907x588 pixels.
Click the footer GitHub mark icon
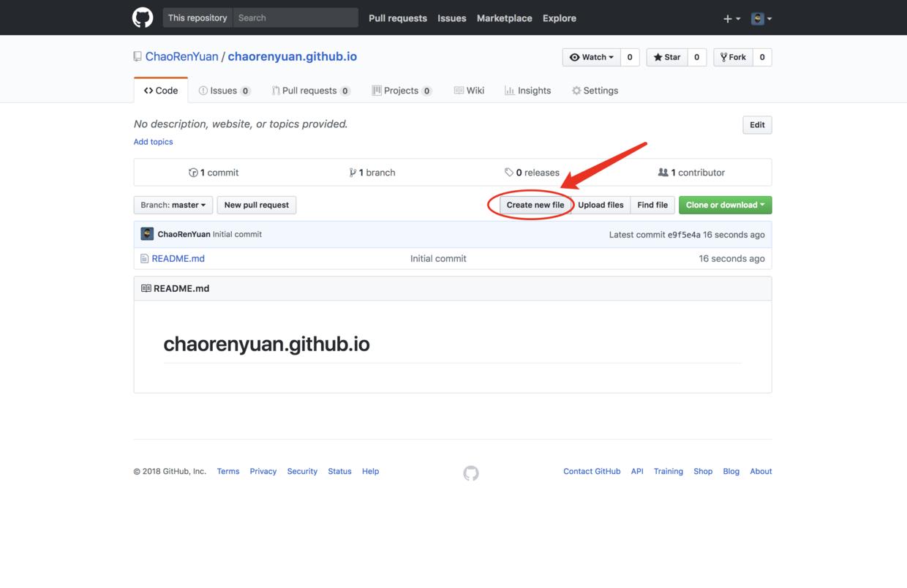click(471, 473)
